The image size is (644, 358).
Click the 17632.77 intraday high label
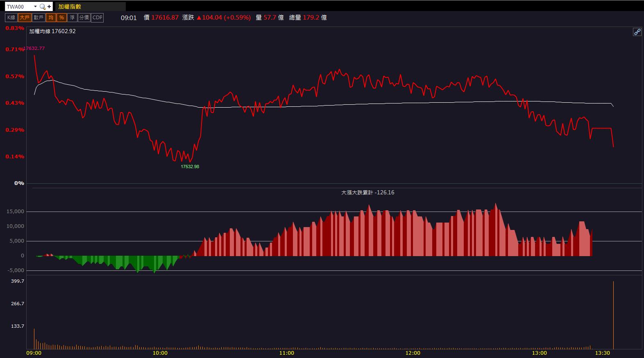34,48
